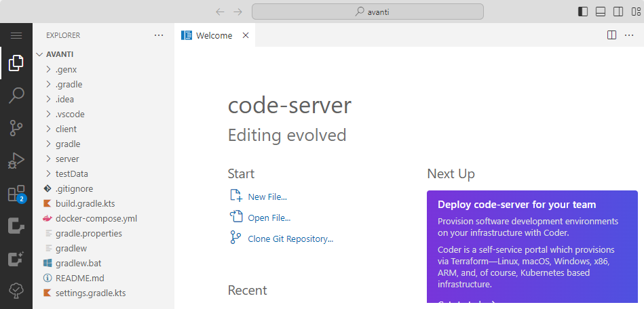Open the Coder sparkle icon in activity bar
Image resolution: width=644 pixels, height=309 pixels.
[16, 259]
